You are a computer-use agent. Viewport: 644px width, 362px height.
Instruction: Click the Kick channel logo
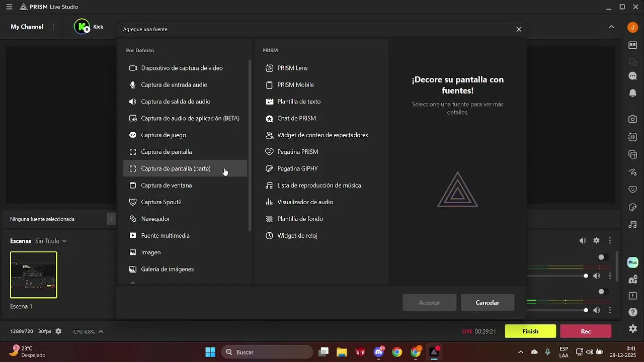tap(82, 27)
